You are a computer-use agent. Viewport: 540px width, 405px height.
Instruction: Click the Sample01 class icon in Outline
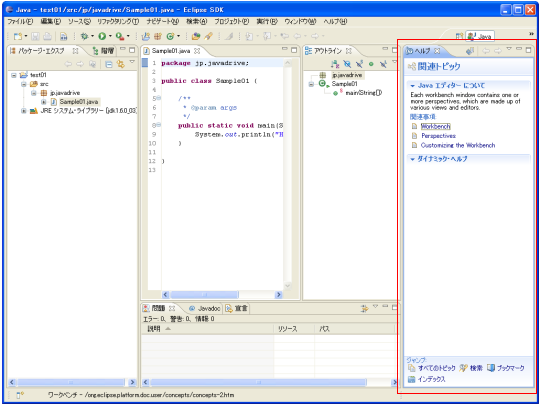(x=323, y=84)
